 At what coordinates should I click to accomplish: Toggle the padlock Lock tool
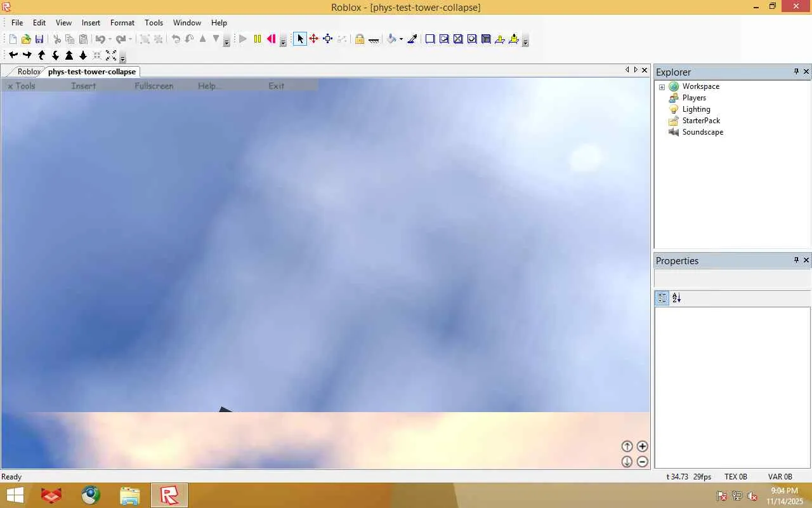click(360, 39)
